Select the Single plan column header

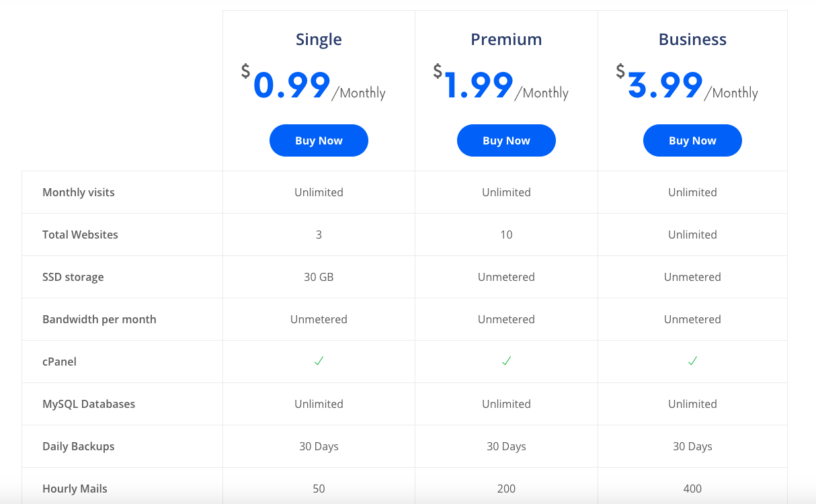[x=319, y=39]
